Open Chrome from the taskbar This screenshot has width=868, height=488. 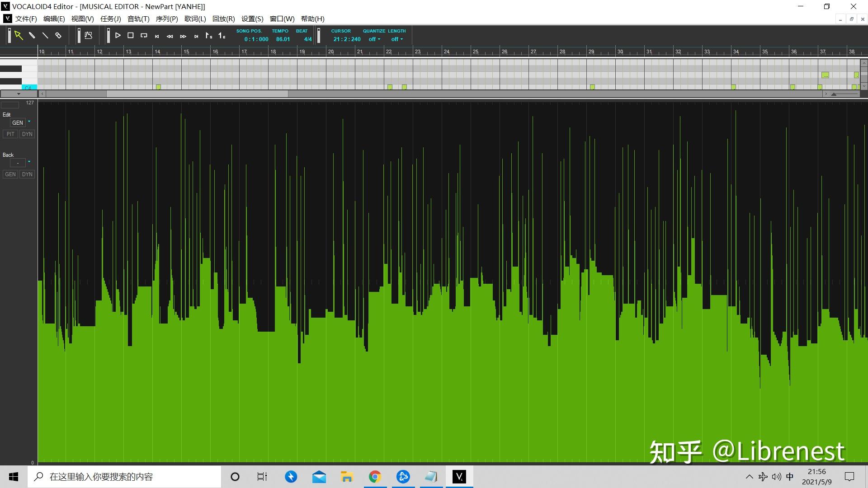tap(374, 477)
